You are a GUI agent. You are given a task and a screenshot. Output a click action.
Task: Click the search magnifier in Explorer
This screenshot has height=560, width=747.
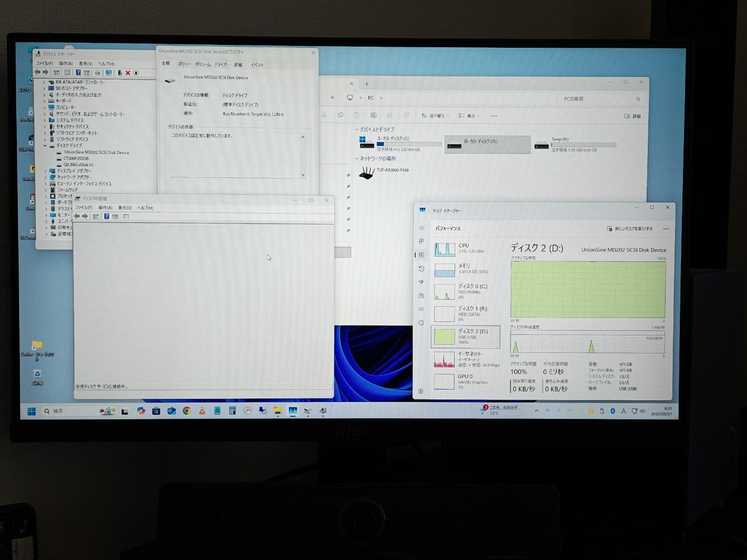pyautogui.click(x=638, y=99)
